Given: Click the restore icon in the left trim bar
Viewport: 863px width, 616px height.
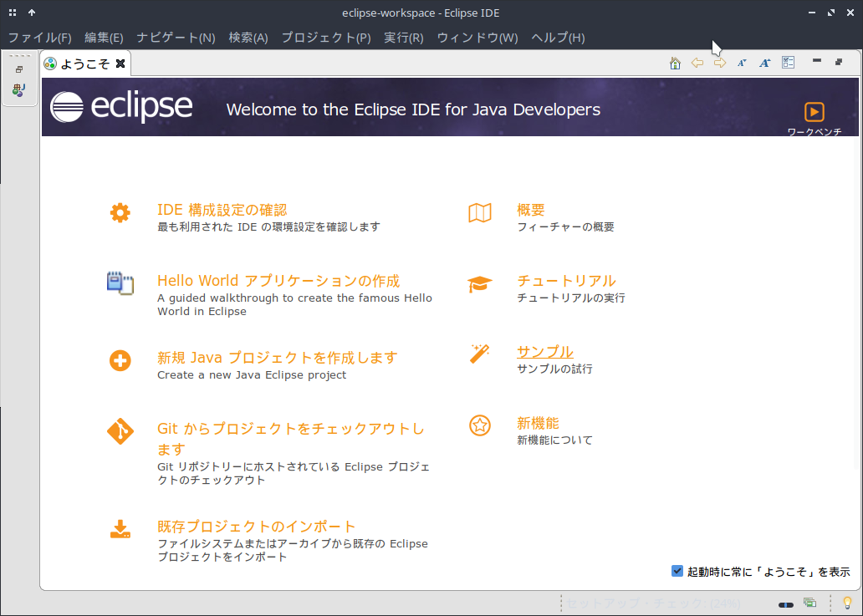Looking at the screenshot, I should coord(19,69).
